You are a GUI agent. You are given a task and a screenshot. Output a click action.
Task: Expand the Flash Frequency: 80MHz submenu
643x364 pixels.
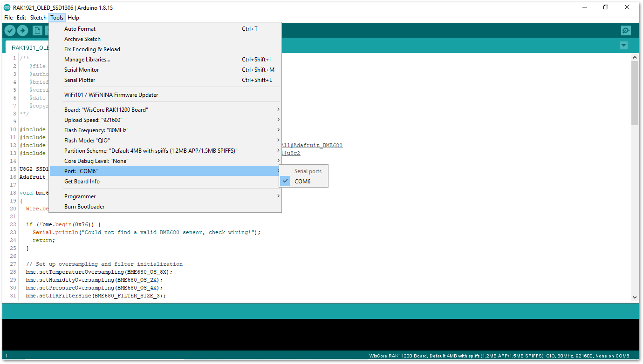[165, 130]
